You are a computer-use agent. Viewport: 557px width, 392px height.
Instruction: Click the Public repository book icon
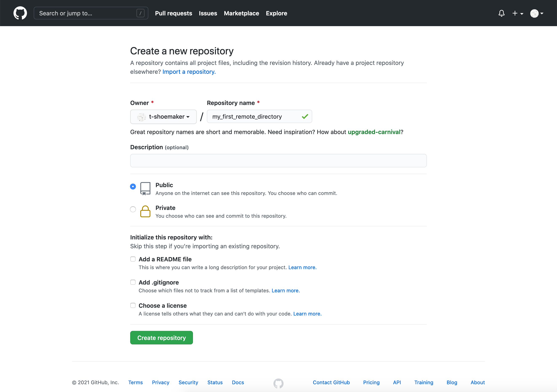pos(145,189)
